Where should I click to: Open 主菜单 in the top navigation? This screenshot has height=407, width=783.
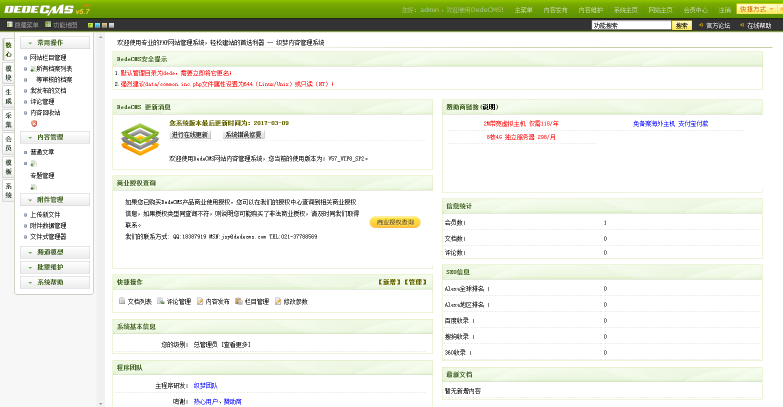point(523,10)
